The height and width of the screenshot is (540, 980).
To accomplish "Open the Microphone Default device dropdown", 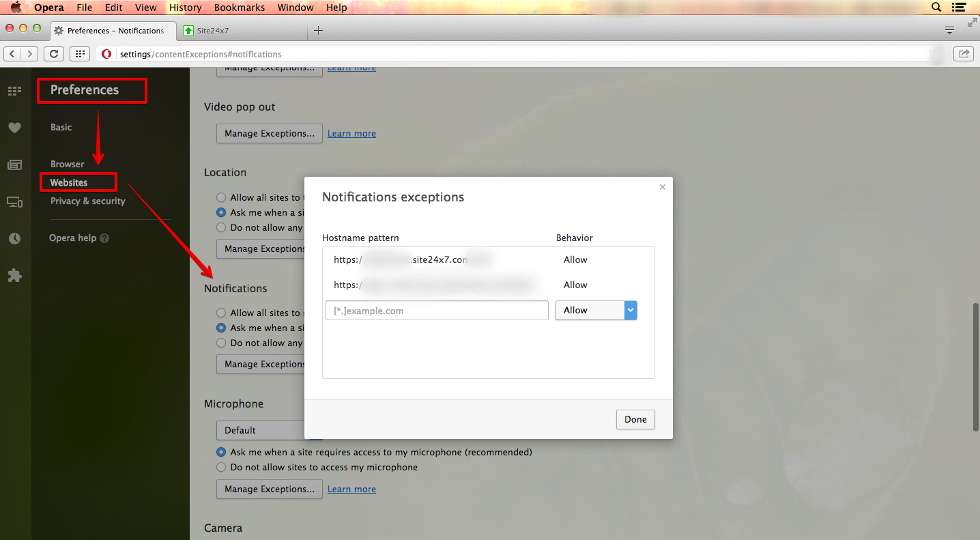I will point(260,431).
